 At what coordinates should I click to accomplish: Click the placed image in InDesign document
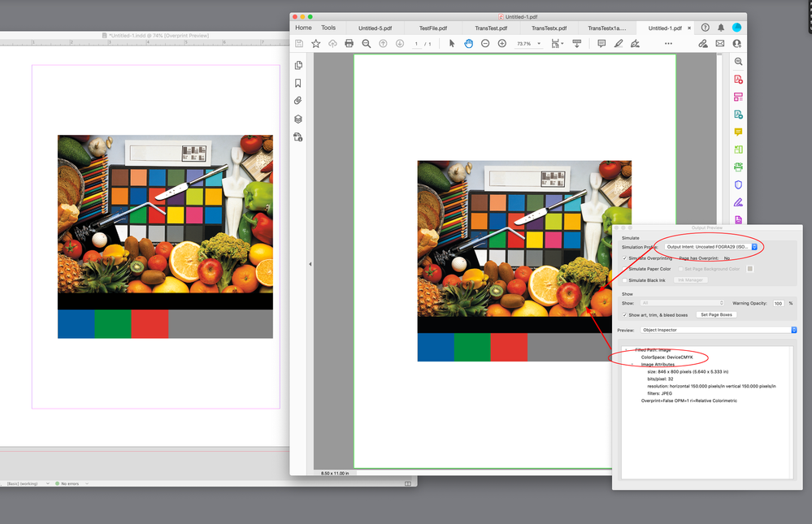pyautogui.click(x=165, y=236)
